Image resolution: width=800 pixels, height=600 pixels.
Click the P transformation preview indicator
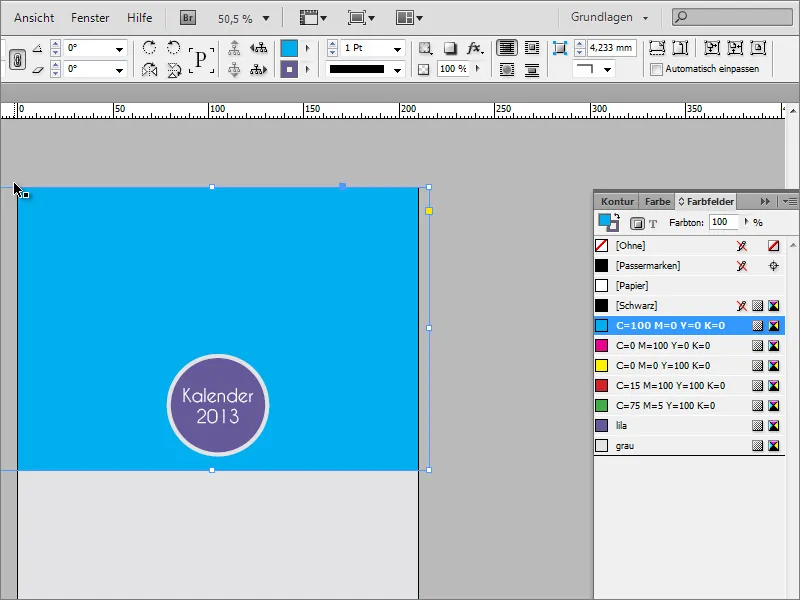click(x=201, y=60)
